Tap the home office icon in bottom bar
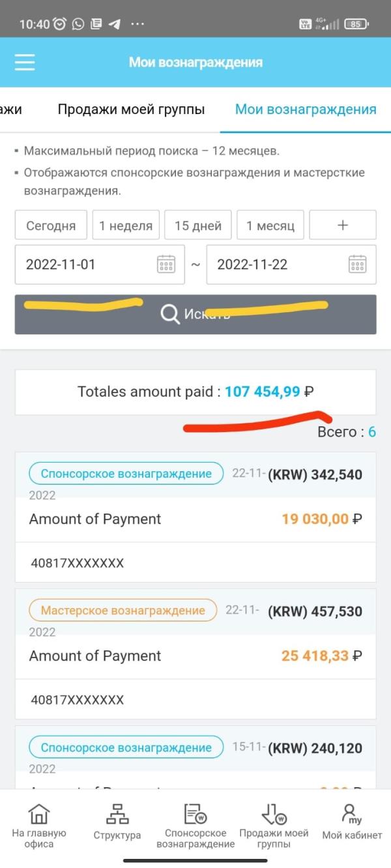391x868 pixels. click(x=39, y=814)
